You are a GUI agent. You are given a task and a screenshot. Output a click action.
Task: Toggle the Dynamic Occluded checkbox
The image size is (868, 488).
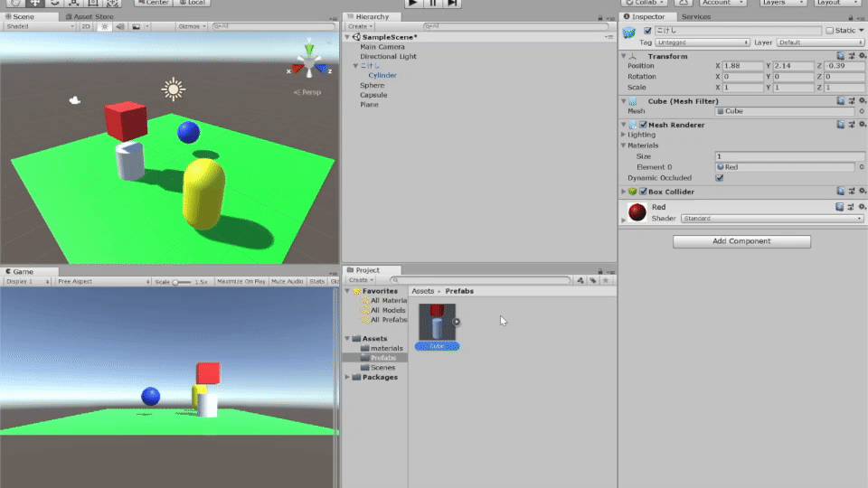(x=720, y=178)
